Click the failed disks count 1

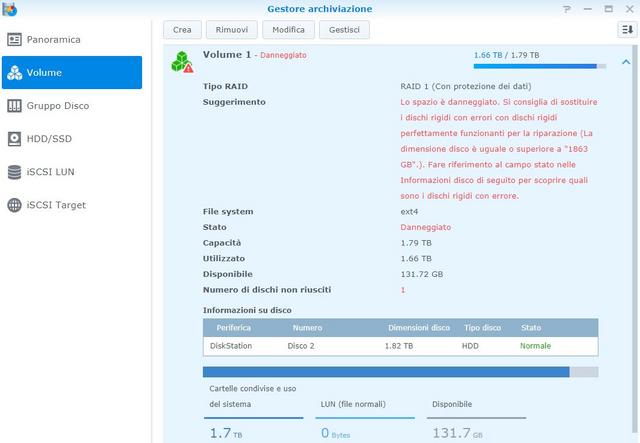coord(403,290)
